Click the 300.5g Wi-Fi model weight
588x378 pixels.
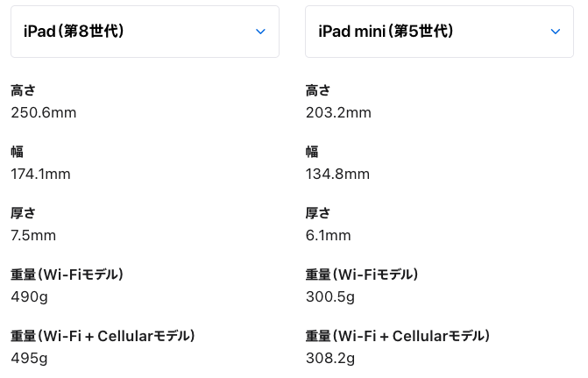(x=329, y=296)
